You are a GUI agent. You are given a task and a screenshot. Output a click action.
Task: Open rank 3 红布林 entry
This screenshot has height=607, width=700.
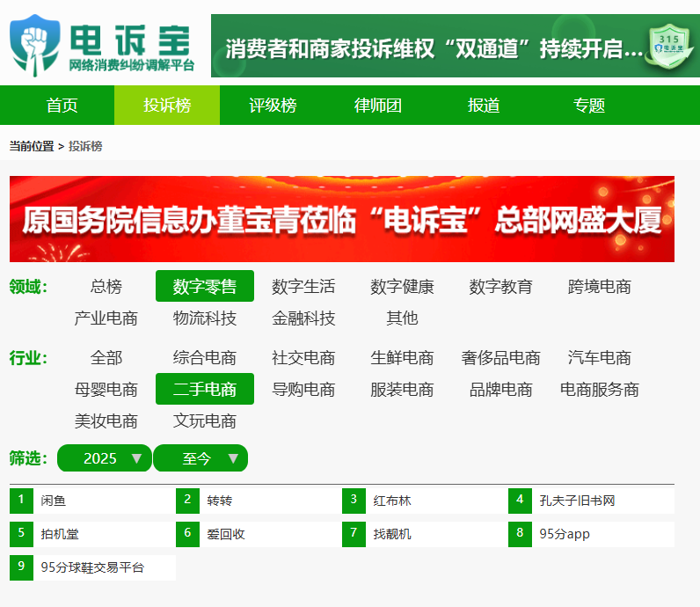(425, 501)
